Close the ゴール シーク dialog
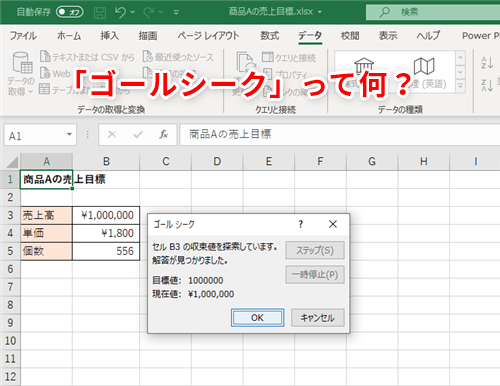The height and width of the screenshot is (386, 500). (333, 224)
